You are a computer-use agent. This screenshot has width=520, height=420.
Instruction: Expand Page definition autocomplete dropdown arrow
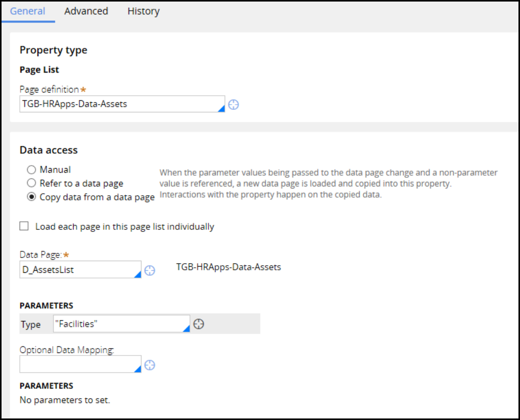(x=221, y=108)
